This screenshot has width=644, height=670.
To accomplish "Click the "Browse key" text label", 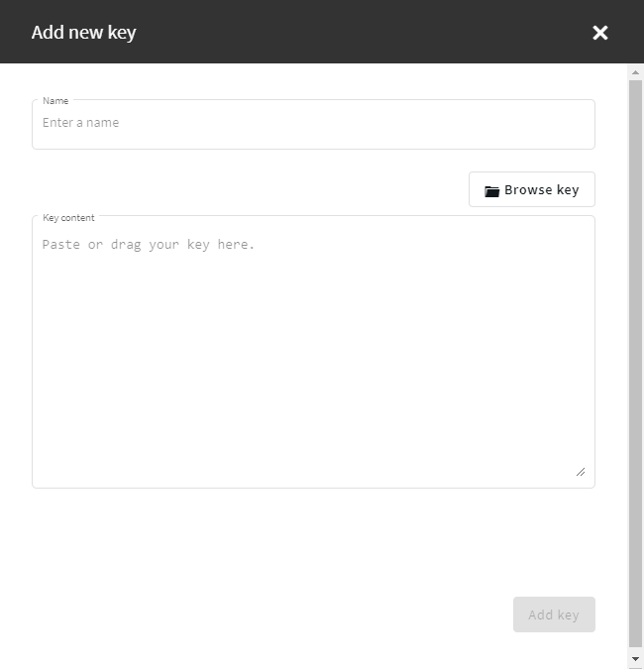I will (542, 189).
